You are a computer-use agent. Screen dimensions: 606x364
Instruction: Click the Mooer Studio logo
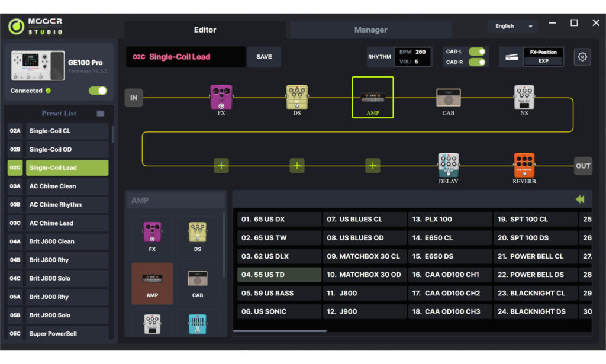click(36, 26)
